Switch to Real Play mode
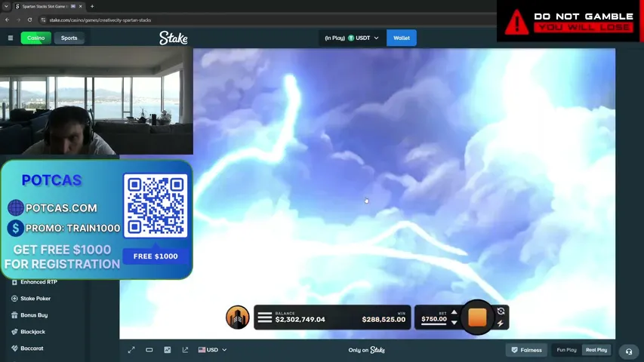644x362 pixels. coord(596,350)
